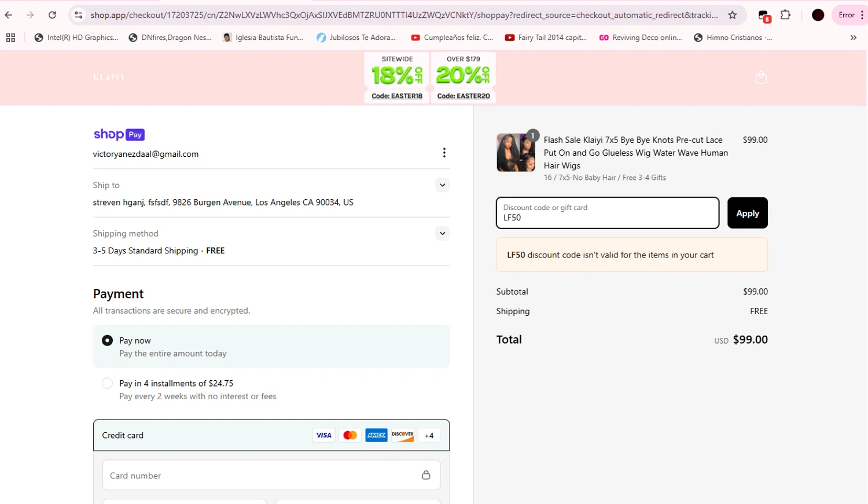Open Intel(R) HD Graphics bookmark
The height and width of the screenshot is (504, 868).
coord(76,38)
